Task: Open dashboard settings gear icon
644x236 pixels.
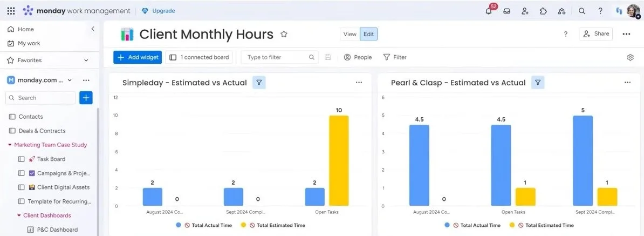Action: pyautogui.click(x=631, y=58)
